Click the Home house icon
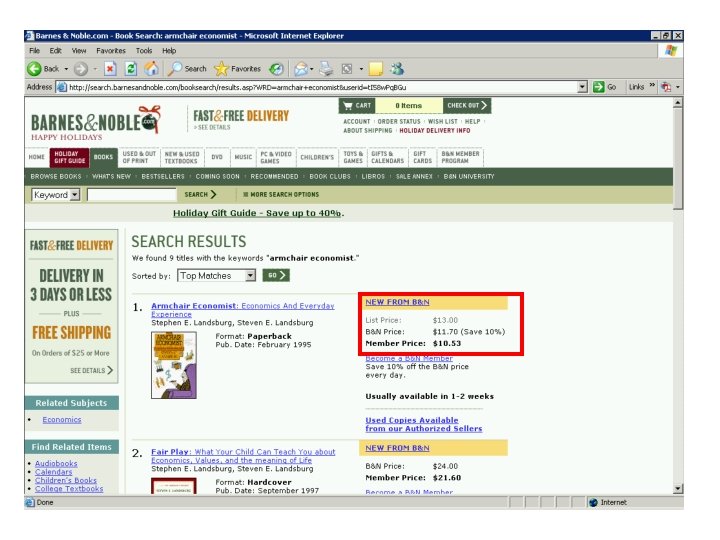 tap(152, 69)
